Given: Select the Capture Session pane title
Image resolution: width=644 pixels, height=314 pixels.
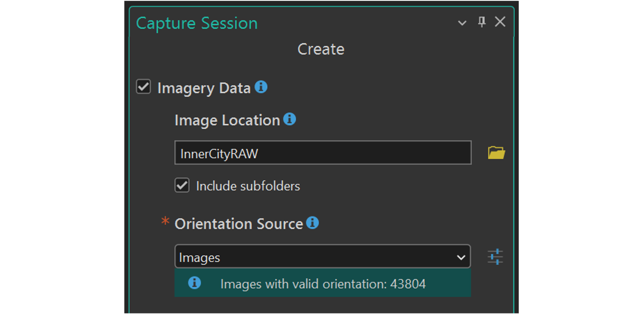Looking at the screenshot, I should click(197, 23).
